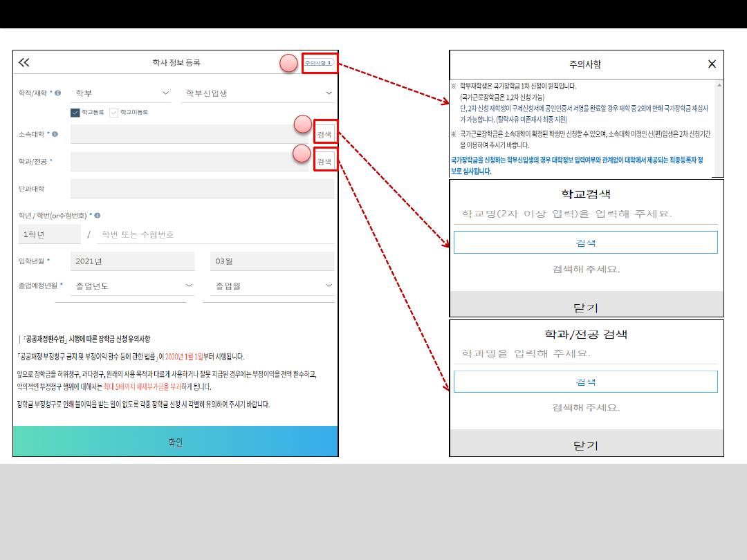
Task: Check the 학교등록 checkbox
Action: pyautogui.click(x=75, y=112)
